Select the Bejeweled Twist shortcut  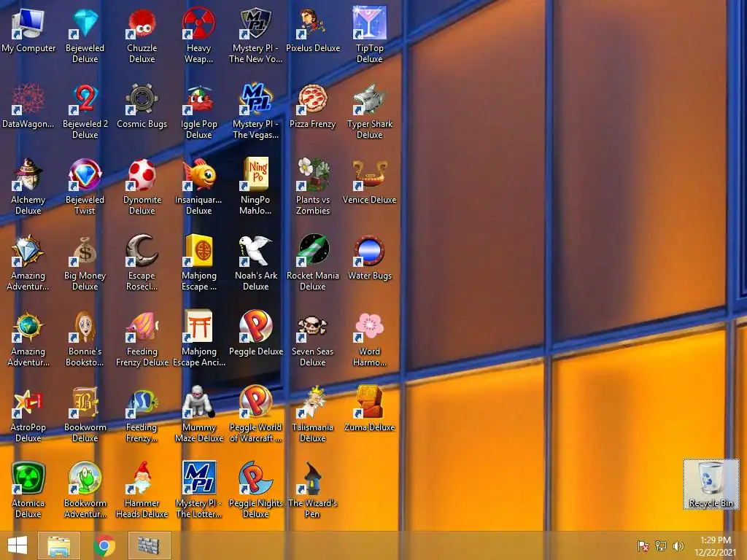(85, 186)
